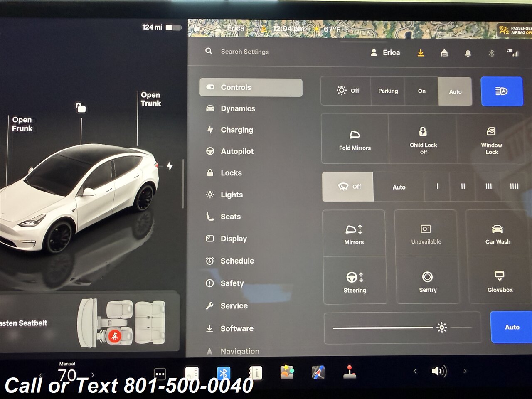This screenshot has width=532, height=399.
Task: Adjust the display brightness slider
Action: click(402, 328)
